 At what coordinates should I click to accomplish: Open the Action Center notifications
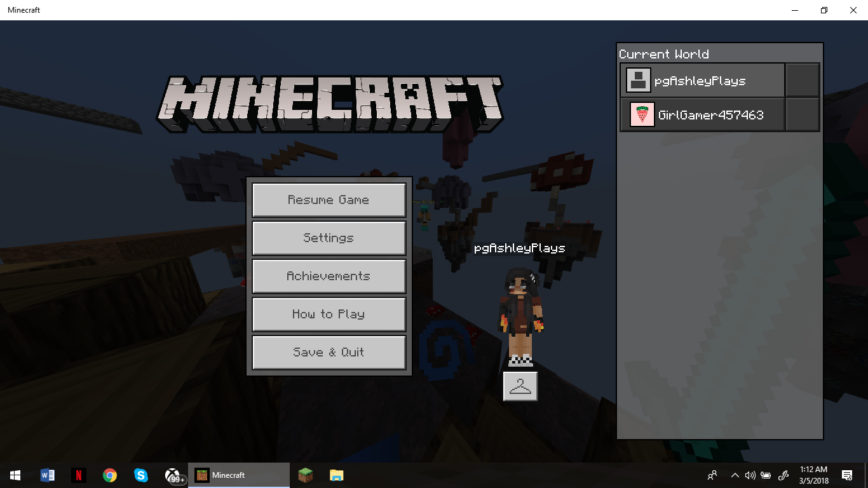(846, 475)
